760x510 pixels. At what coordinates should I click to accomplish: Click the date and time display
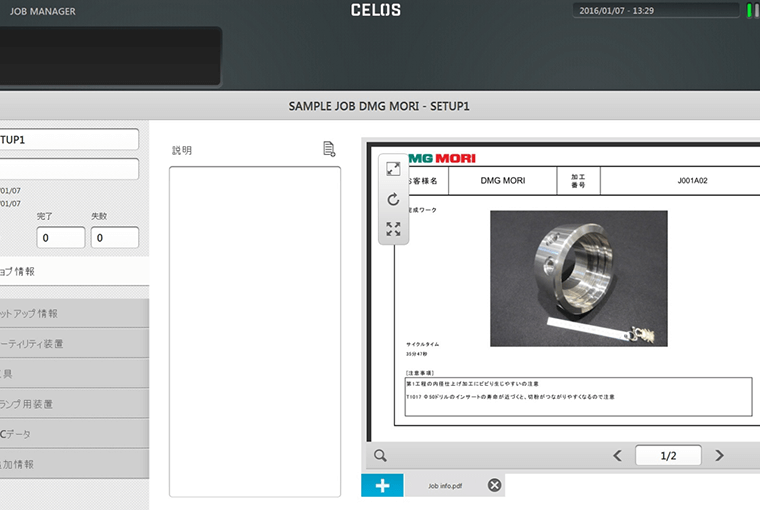[x=655, y=11]
